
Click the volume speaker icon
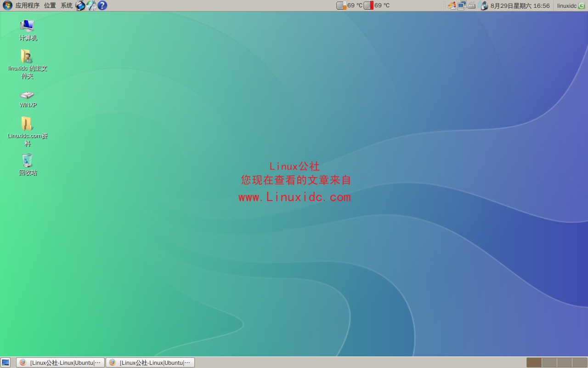[484, 6]
